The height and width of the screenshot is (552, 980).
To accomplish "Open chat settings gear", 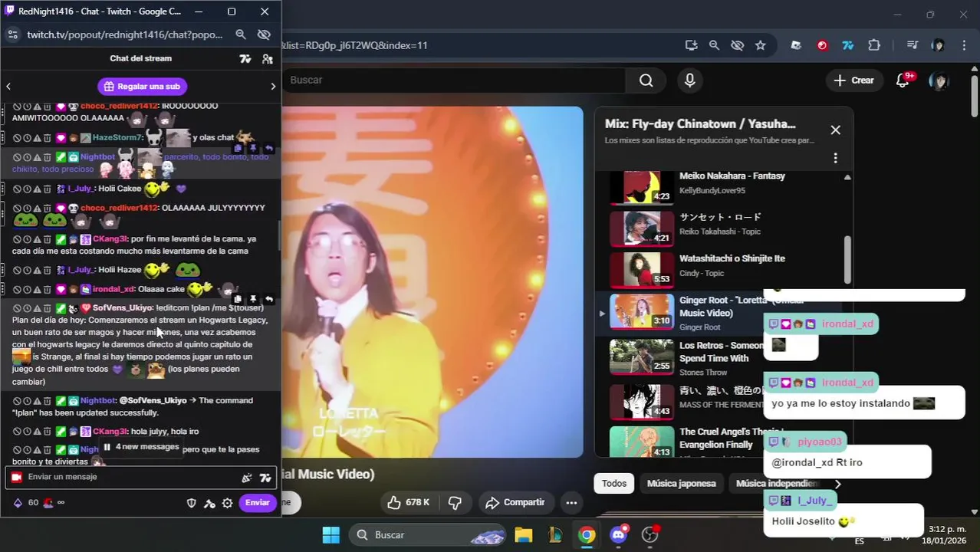I will [227, 503].
